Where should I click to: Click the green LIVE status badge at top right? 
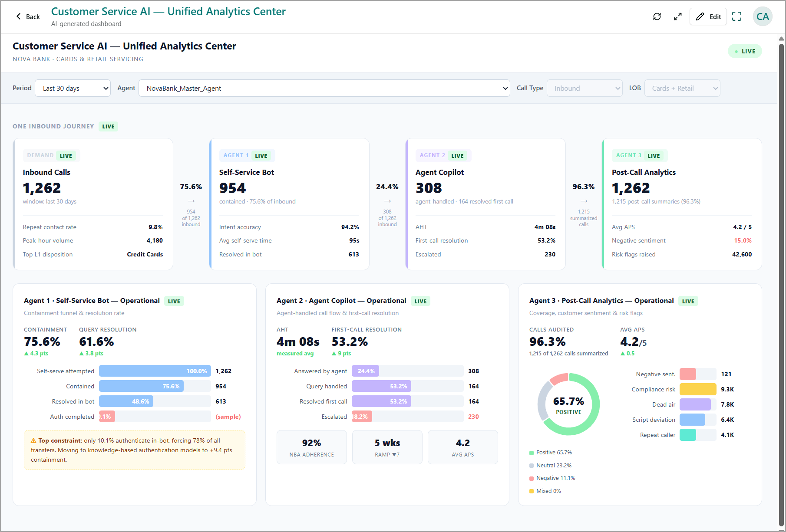[x=745, y=51]
